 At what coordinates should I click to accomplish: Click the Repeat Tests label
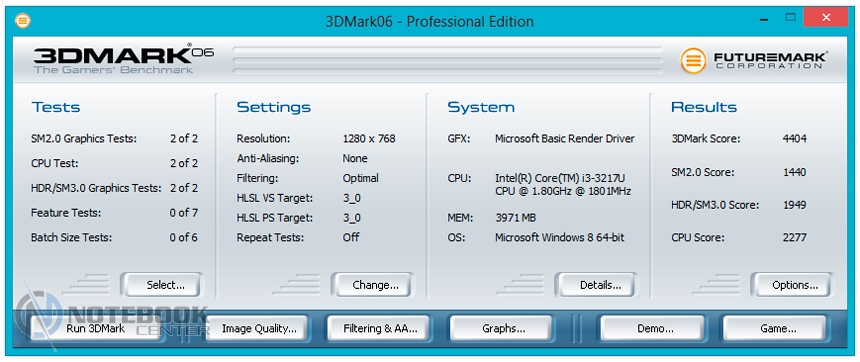(x=269, y=237)
